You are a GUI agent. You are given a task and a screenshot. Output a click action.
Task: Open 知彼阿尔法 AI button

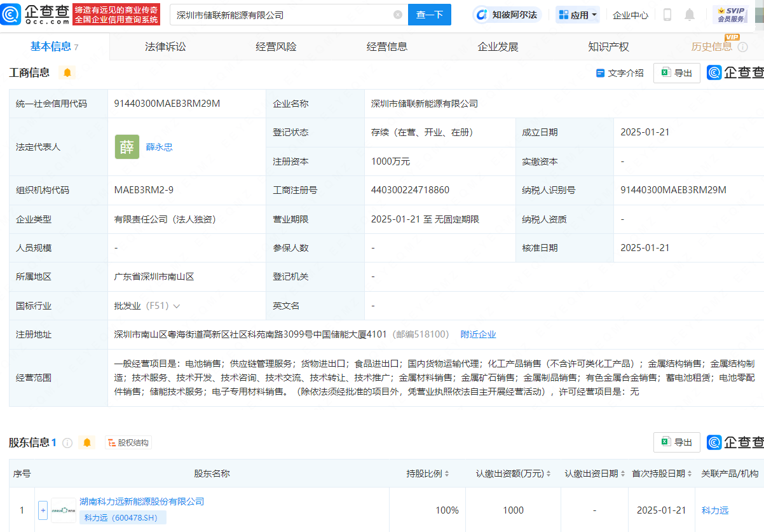[x=507, y=15]
